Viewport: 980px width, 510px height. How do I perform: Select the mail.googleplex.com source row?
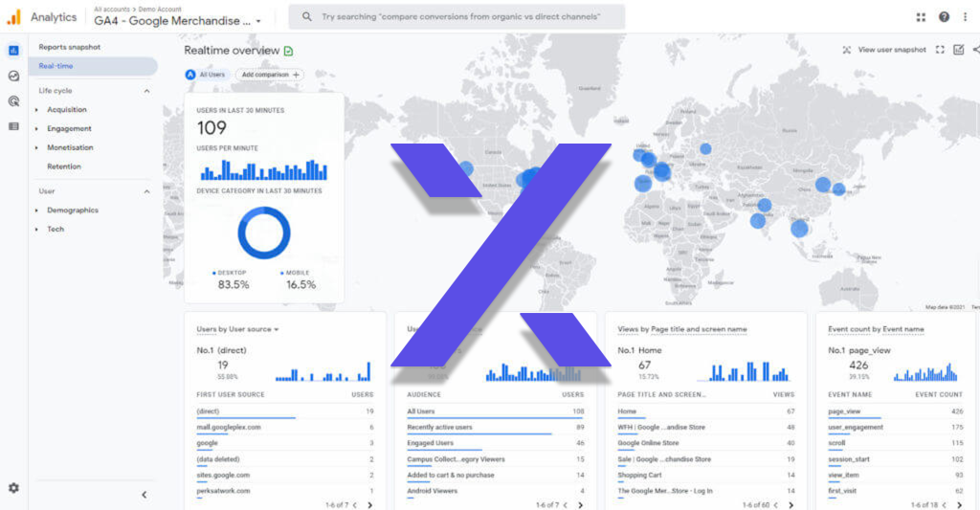pyautogui.click(x=284, y=428)
